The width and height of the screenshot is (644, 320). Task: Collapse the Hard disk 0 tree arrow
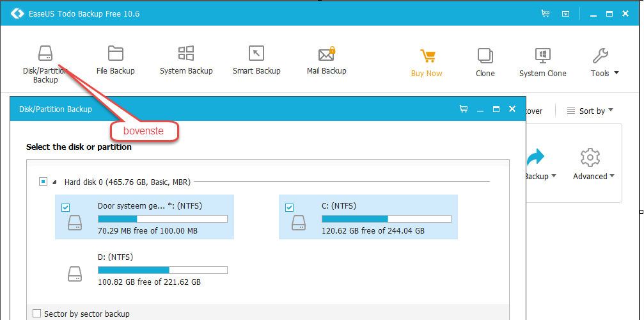(x=55, y=182)
